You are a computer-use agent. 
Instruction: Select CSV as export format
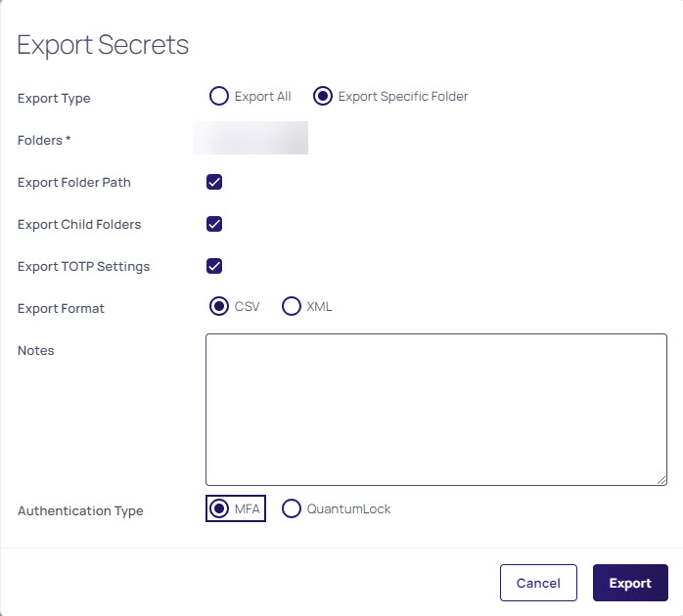pyautogui.click(x=218, y=306)
